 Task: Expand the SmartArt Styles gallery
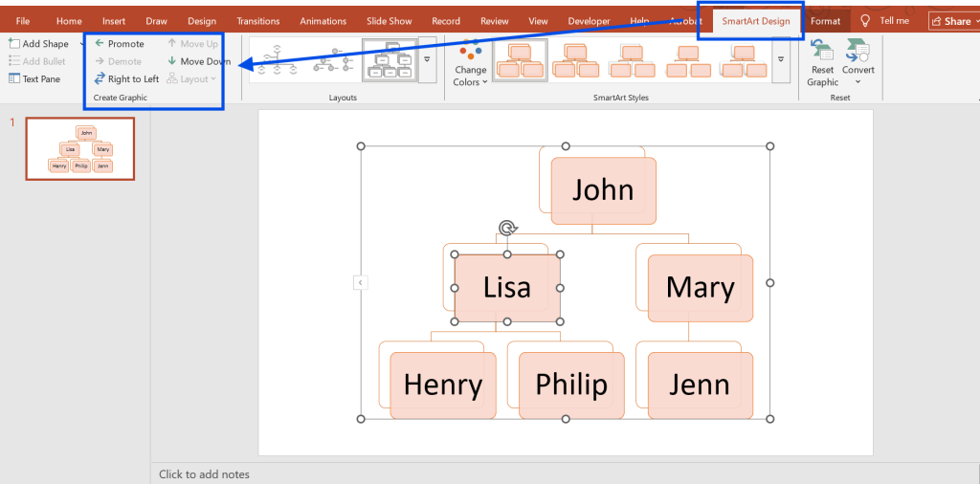click(780, 59)
